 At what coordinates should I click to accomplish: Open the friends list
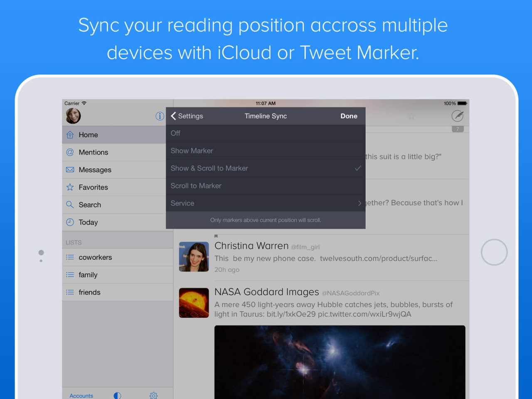[118, 292]
